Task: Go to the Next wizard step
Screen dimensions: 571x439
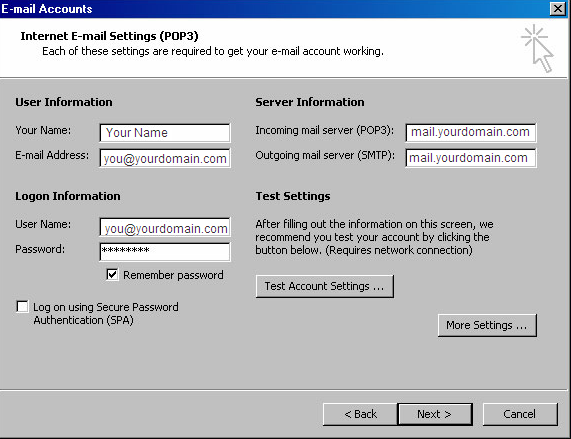Action: pyautogui.click(x=435, y=414)
